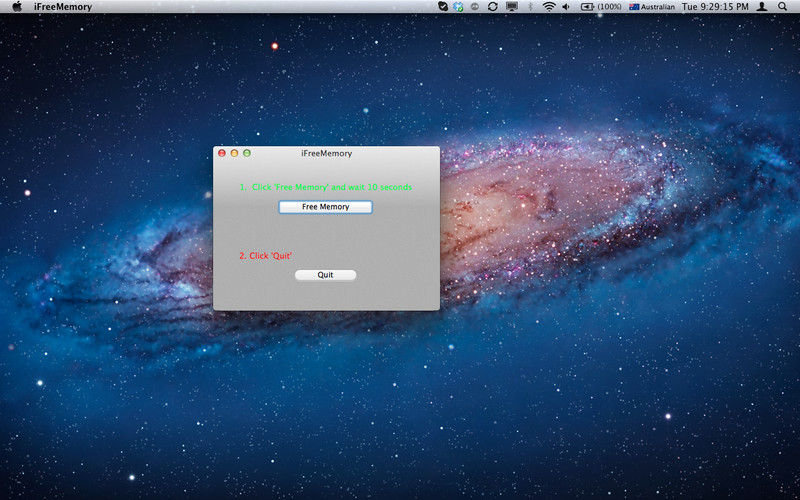800x500 pixels.
Task: Quit the app using the Quit button
Action: pyautogui.click(x=326, y=275)
